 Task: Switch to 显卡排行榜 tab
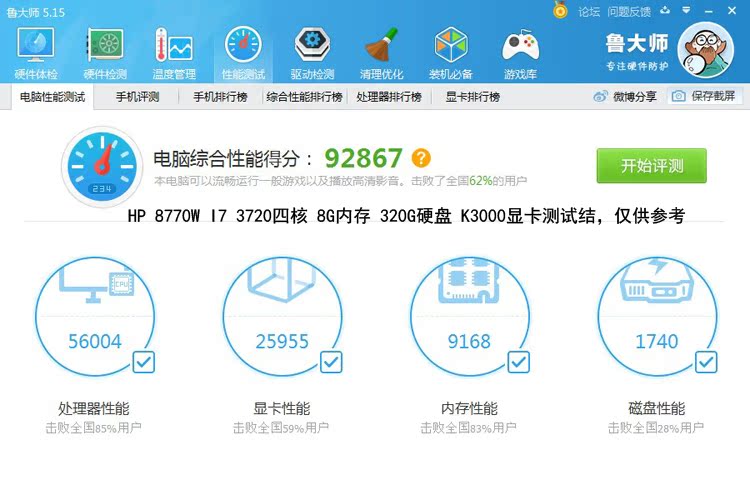coord(473,97)
